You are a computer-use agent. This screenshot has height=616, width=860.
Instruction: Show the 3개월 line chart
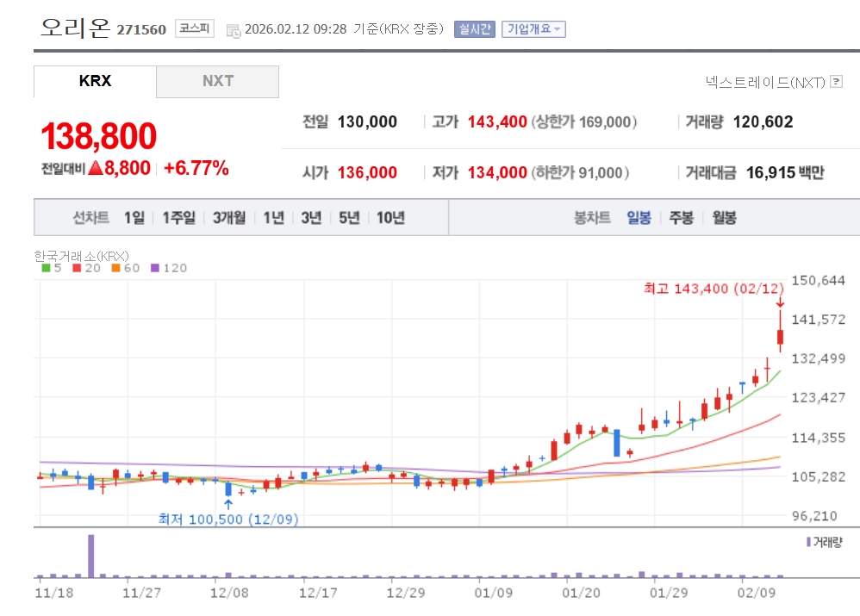tap(229, 218)
